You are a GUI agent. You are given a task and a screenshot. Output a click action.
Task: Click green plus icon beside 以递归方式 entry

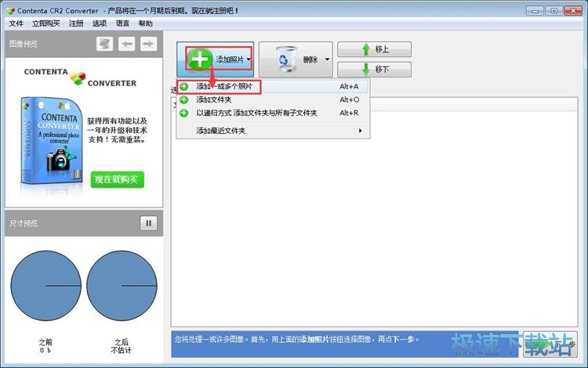pos(183,113)
